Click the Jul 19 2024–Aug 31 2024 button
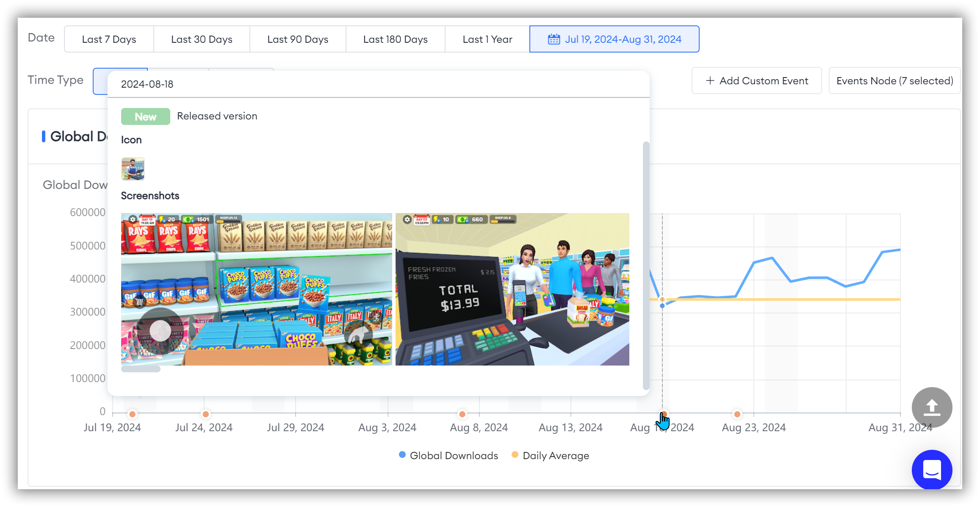Image resolution: width=980 pixels, height=507 pixels. pyautogui.click(x=615, y=39)
